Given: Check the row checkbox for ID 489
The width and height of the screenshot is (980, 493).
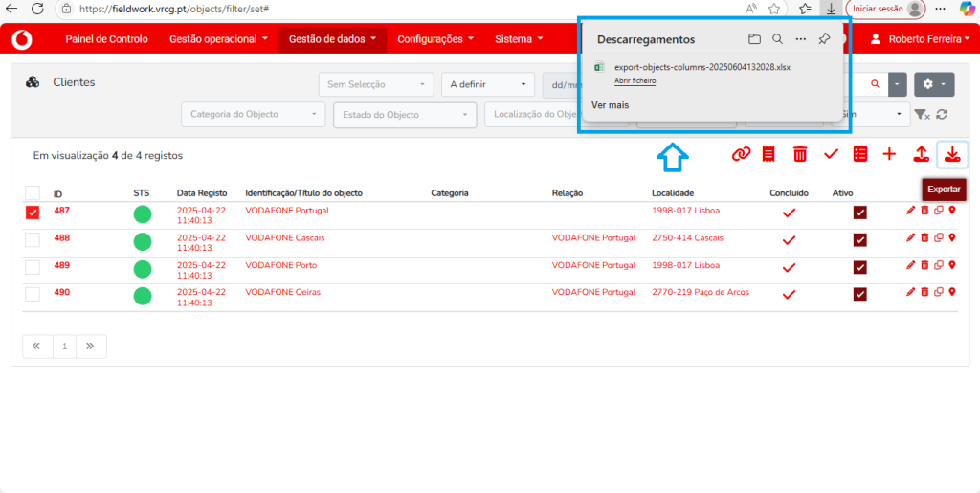Looking at the screenshot, I should (33, 267).
